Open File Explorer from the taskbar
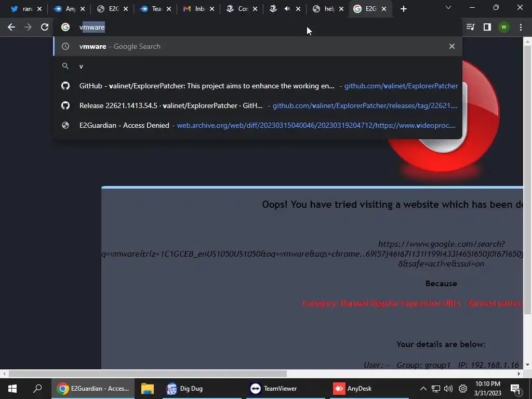532x399 pixels. 148,389
